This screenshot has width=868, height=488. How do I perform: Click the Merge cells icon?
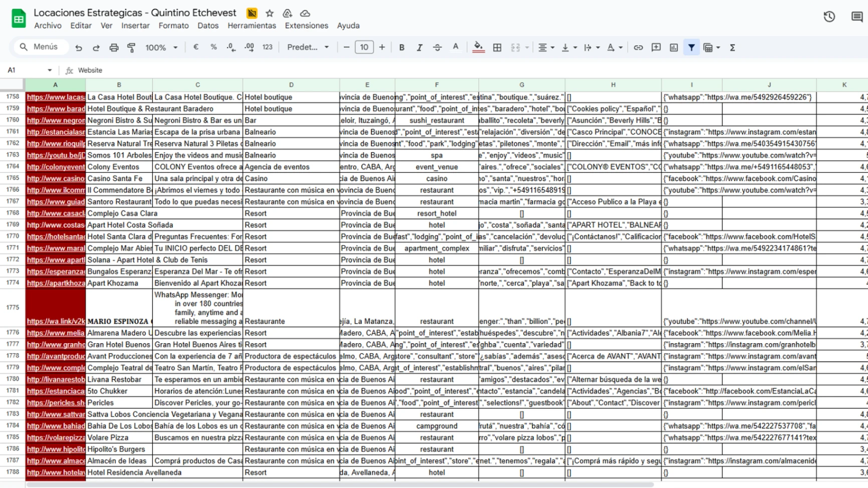pyautogui.click(x=515, y=48)
